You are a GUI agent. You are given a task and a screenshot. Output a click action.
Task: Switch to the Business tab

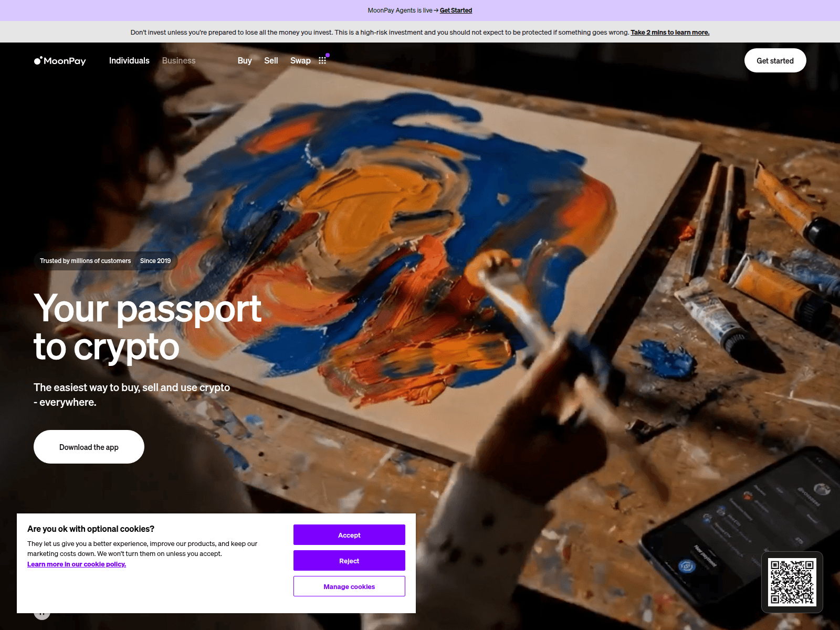coord(178,61)
